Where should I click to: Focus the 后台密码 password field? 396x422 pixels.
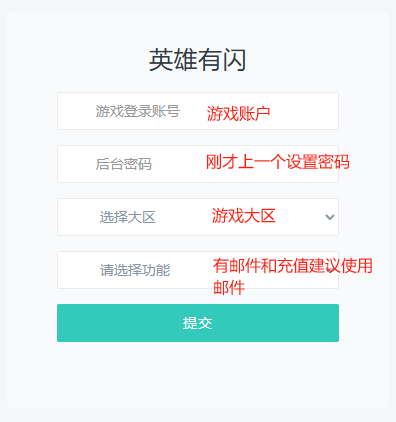(198, 164)
